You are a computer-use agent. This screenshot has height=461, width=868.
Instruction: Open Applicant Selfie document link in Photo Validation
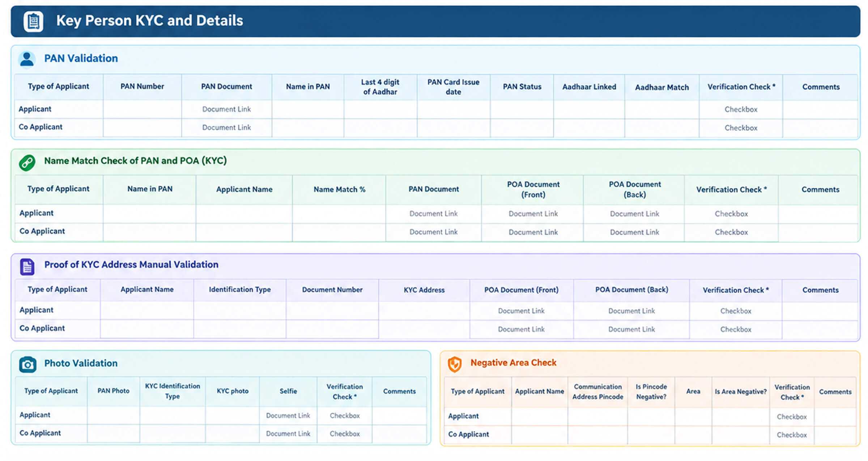[x=288, y=416]
